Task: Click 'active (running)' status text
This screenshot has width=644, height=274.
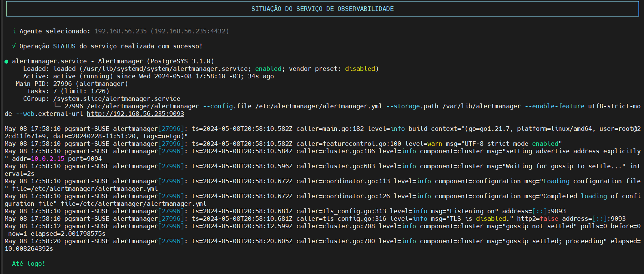Action: pyautogui.click(x=83, y=76)
